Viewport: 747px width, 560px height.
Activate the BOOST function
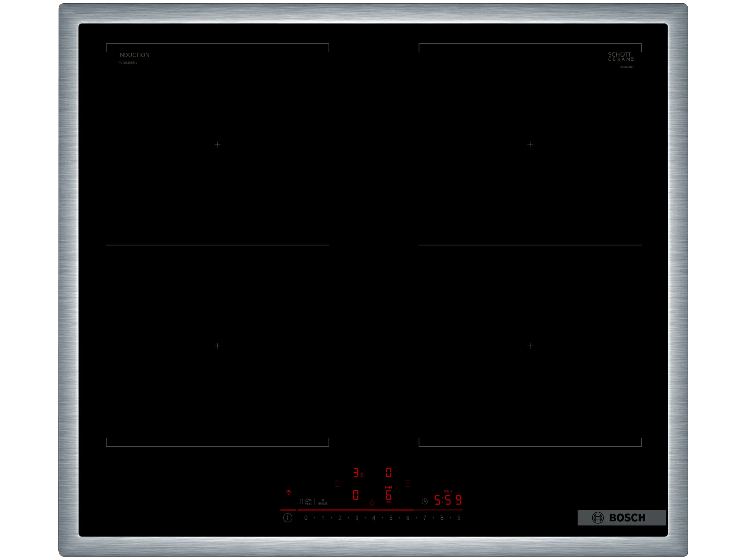323,502
